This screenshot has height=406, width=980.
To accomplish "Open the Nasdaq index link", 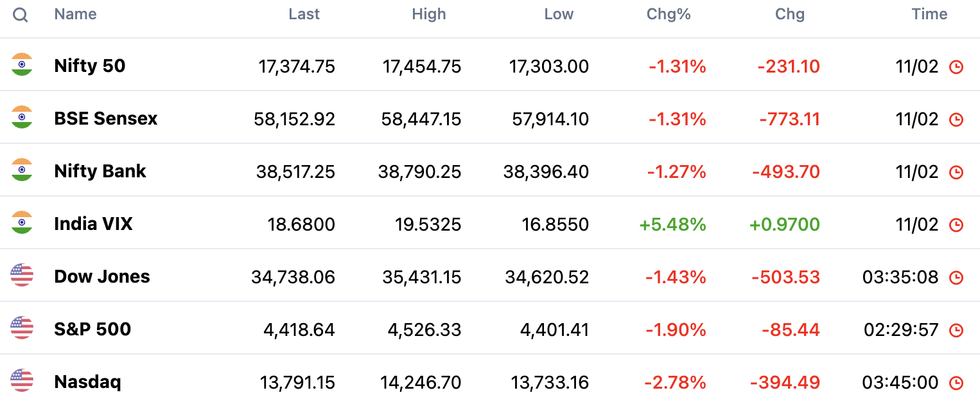I will 87,382.
